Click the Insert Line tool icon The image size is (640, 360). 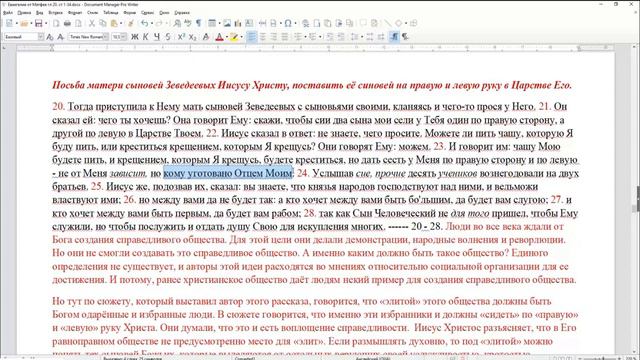pyautogui.click(x=388, y=24)
